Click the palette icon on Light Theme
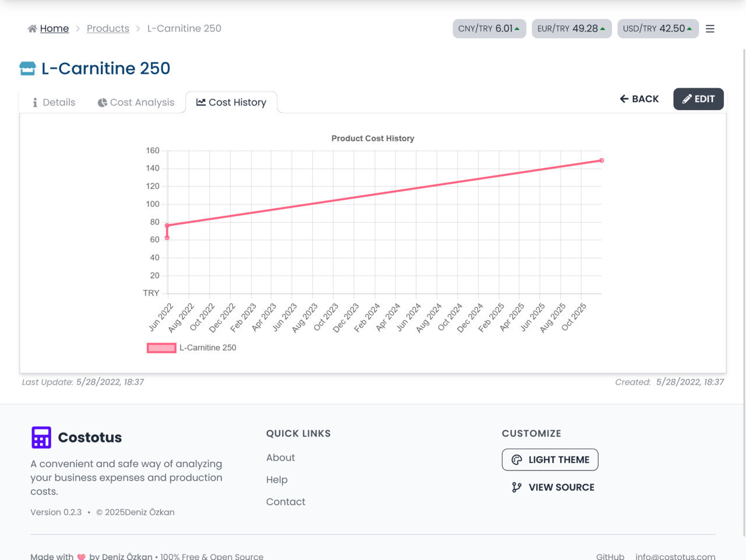The image size is (746, 560). [x=516, y=460]
